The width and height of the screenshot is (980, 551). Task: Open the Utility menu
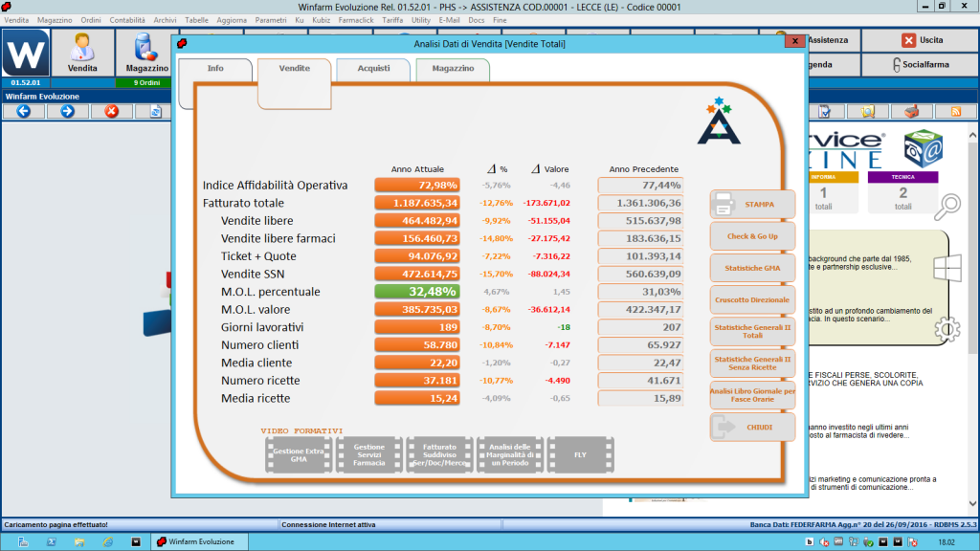click(x=421, y=20)
